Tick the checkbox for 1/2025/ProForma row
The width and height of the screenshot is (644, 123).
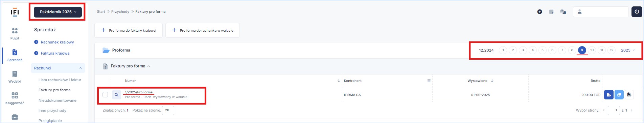coord(105,95)
